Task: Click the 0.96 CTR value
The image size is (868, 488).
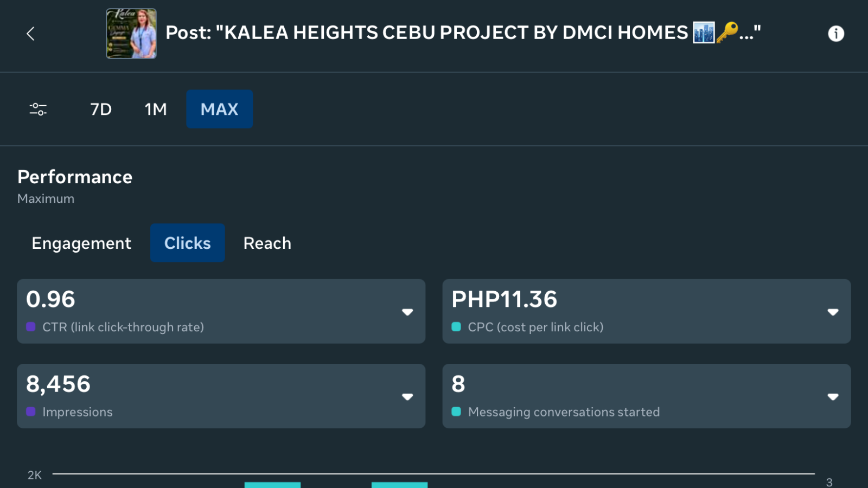Action: 50,299
